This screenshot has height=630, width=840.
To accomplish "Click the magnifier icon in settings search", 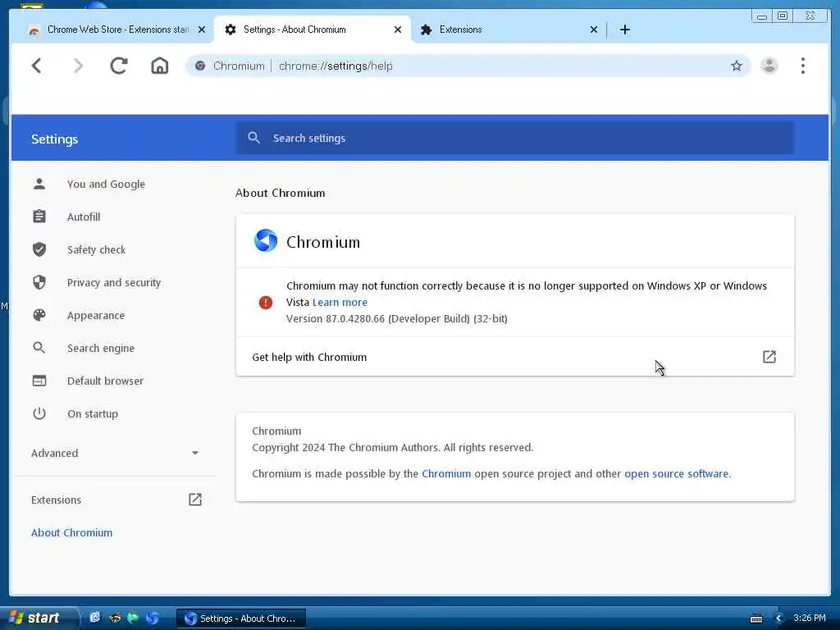I will click(x=254, y=138).
